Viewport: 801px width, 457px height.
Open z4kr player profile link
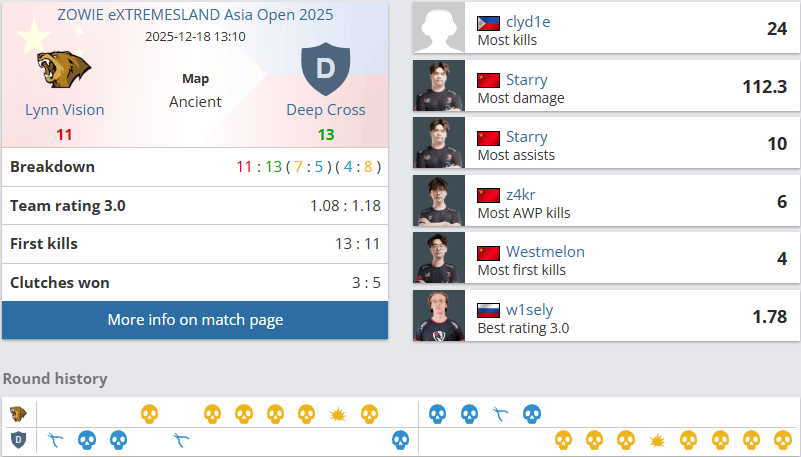point(521,195)
